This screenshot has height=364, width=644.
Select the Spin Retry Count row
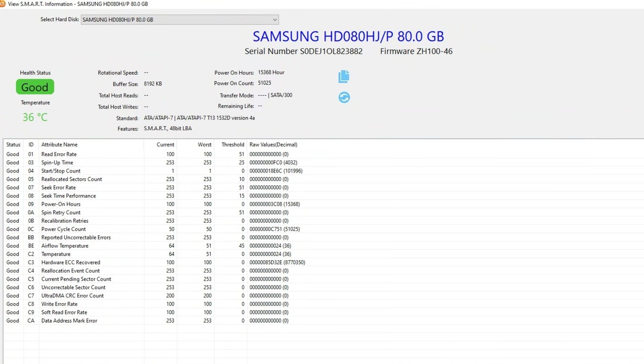(x=324, y=212)
